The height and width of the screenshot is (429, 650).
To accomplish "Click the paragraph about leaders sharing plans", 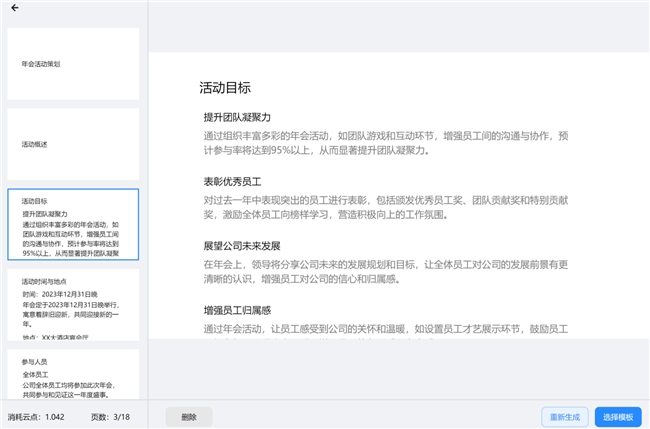I will pos(385,271).
